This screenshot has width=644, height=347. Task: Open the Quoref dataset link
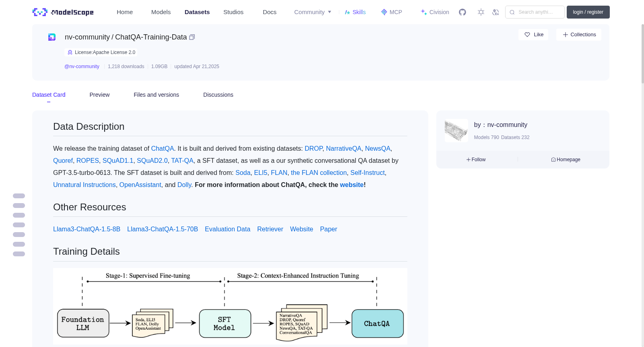click(x=63, y=161)
